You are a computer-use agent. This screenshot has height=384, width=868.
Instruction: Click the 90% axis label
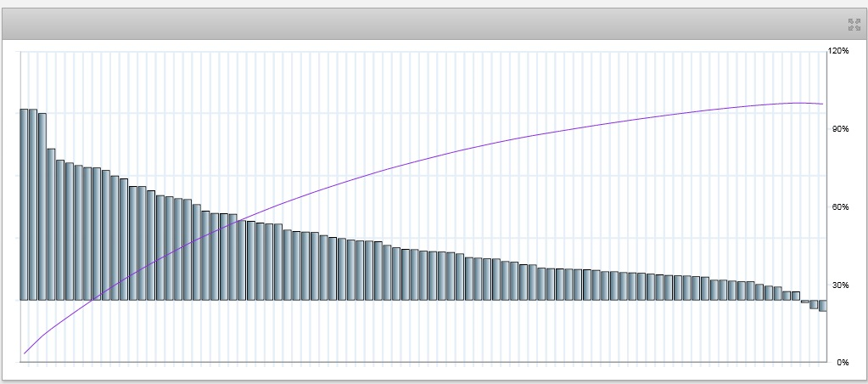point(840,128)
